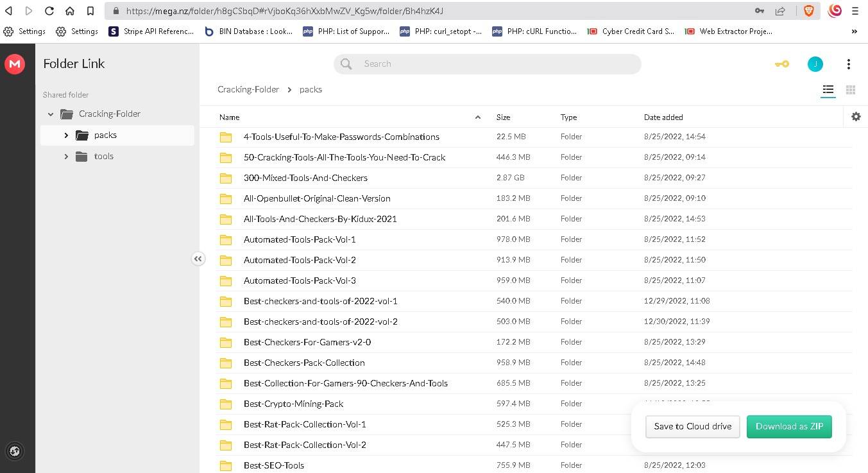Click the MEGA logo in the sidebar
Image resolution: width=868 pixels, height=473 pixels.
pos(14,64)
